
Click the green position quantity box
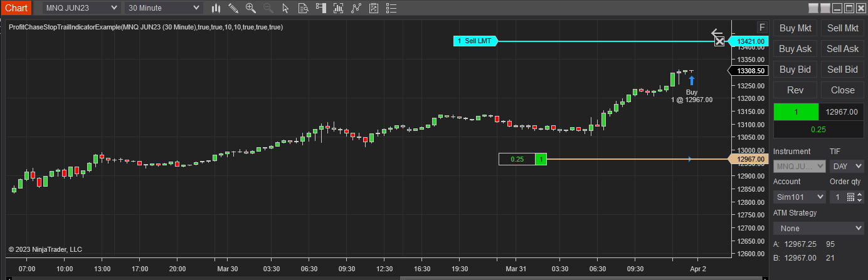[796, 111]
